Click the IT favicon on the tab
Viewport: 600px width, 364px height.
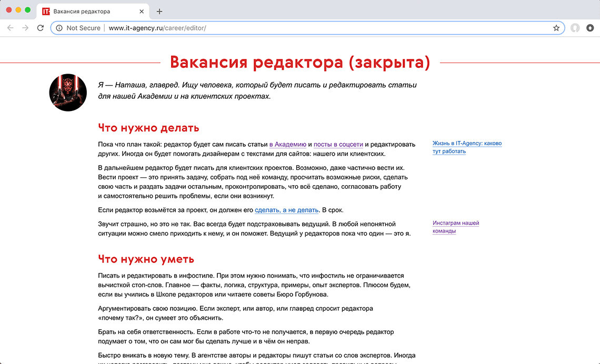(x=46, y=12)
